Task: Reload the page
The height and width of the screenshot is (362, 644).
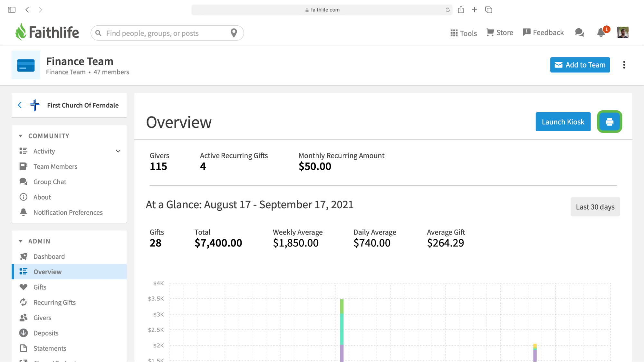Action: coord(447,10)
